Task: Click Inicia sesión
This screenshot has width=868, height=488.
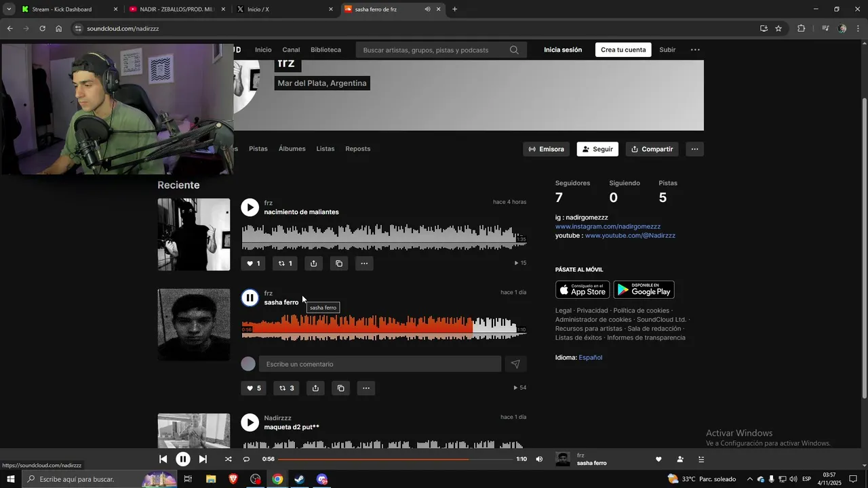Action: pos(563,49)
